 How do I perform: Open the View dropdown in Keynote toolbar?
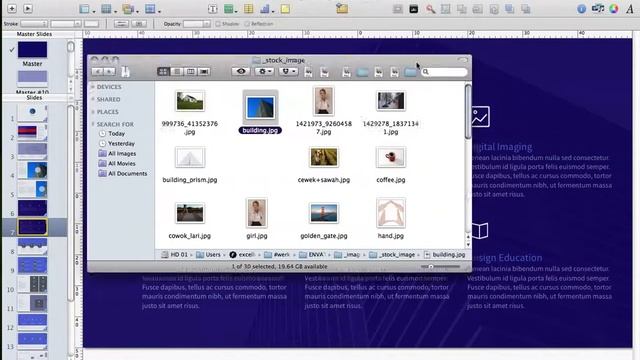pos(87,9)
